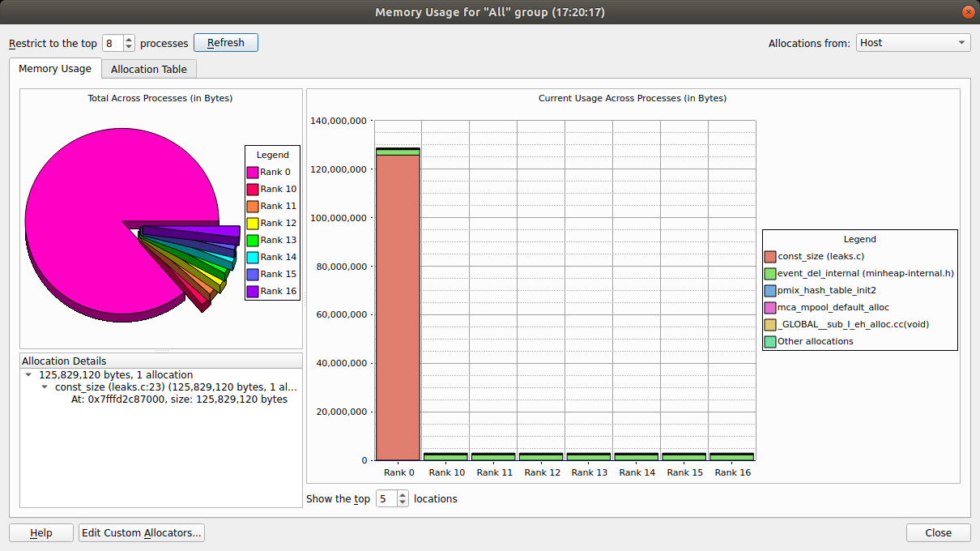
Task: Decrement the top processes spinner
Action: pyautogui.click(x=128, y=46)
